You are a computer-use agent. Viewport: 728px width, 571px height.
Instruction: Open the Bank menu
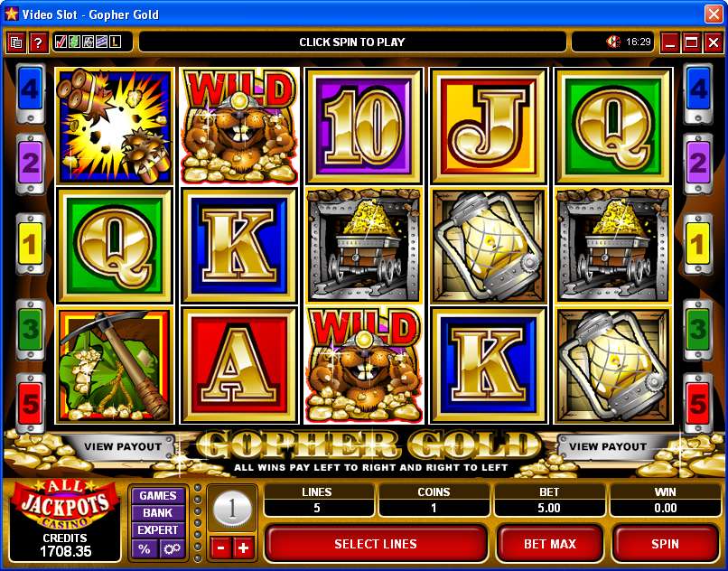coord(158,513)
